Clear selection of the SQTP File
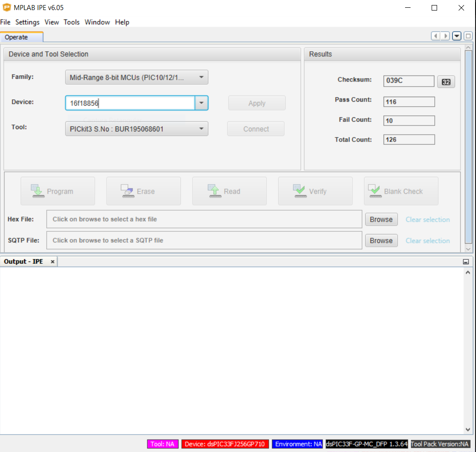Image resolution: width=476 pixels, height=452 pixels. coord(428,240)
